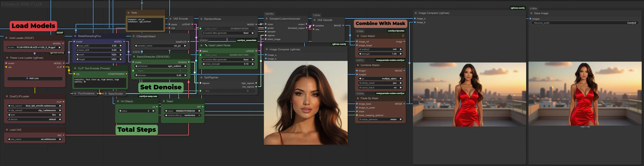Open the Color Match help question mark
The width and height of the screenshot is (644, 166).
coord(403,36)
